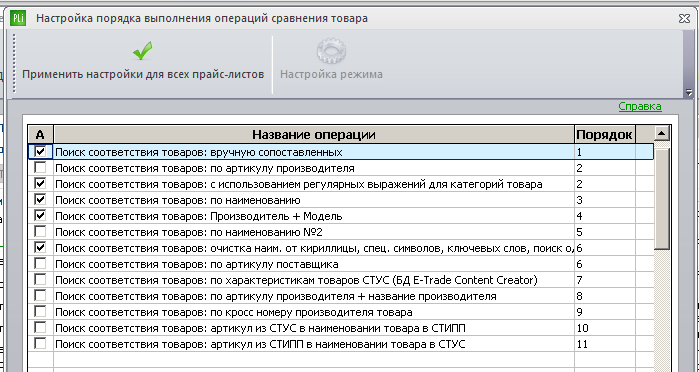Select row text по артикулу поставщика
The width and height of the screenshot is (699, 372).
(x=197, y=265)
